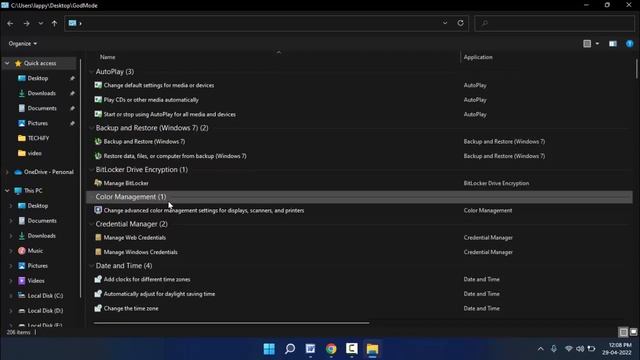
Task: Expand Desktop under This PC
Action: 11,206
